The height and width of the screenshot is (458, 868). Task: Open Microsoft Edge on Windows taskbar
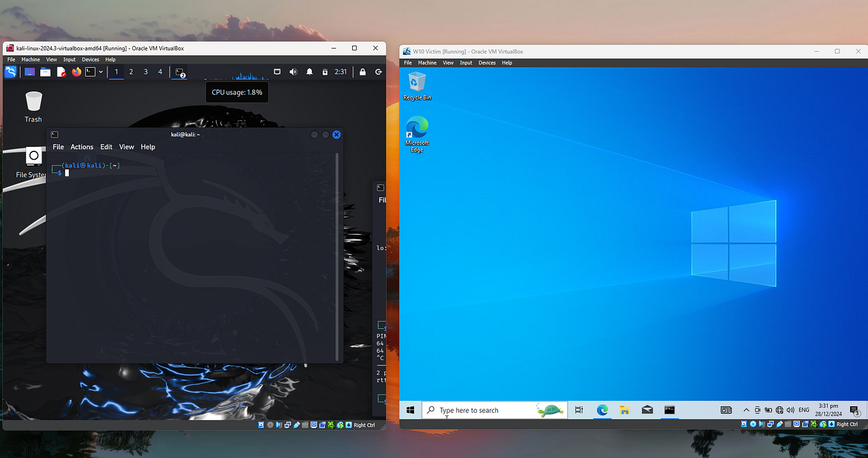[602, 410]
